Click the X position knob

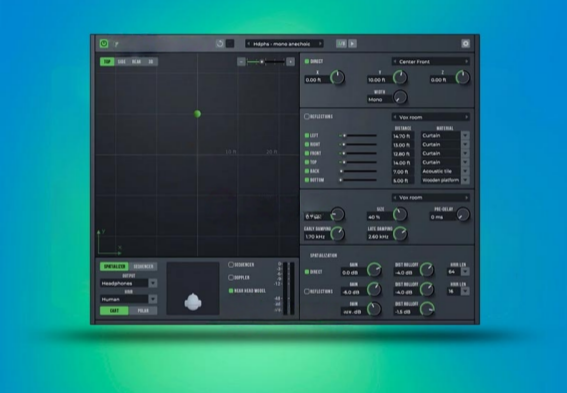point(337,78)
